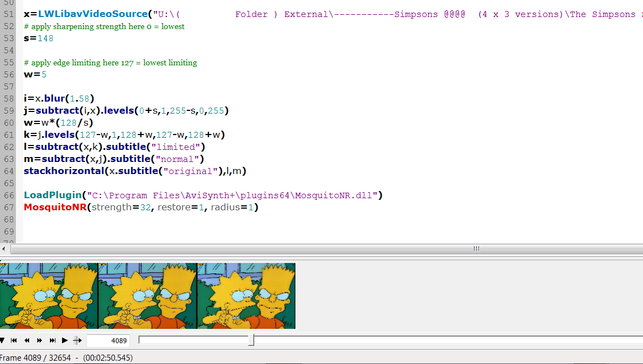
Task: Click the string "normal" on line 63
Action: click(x=177, y=159)
